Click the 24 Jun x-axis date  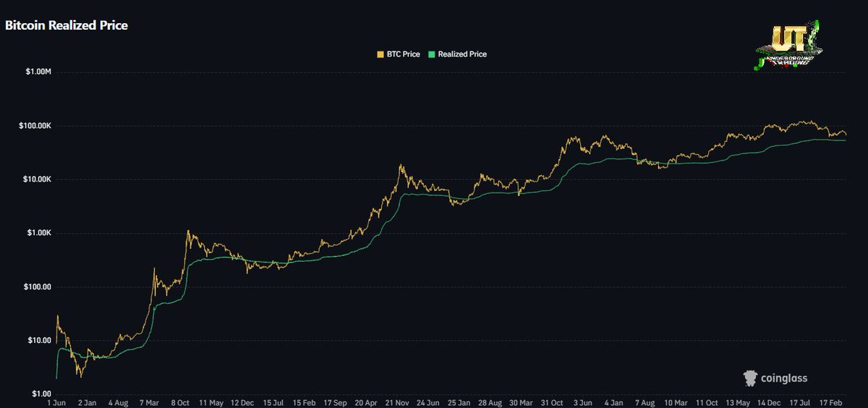point(429,401)
